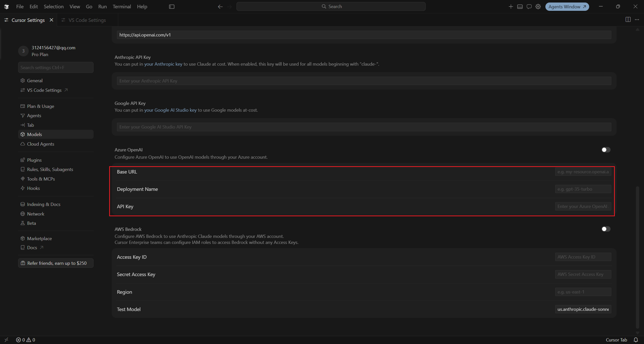The width and height of the screenshot is (644, 344).
Task: Open settings gear icon in title bar
Action: tap(538, 7)
